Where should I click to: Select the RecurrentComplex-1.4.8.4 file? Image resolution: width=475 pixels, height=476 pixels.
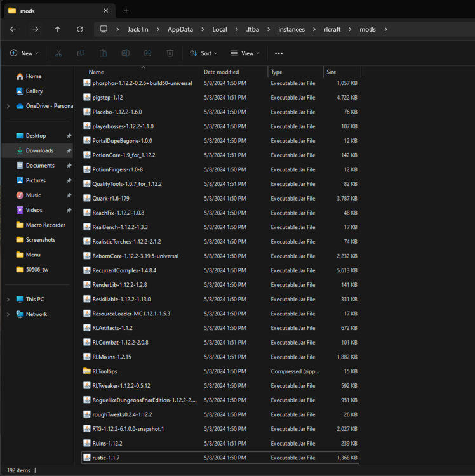point(220,270)
